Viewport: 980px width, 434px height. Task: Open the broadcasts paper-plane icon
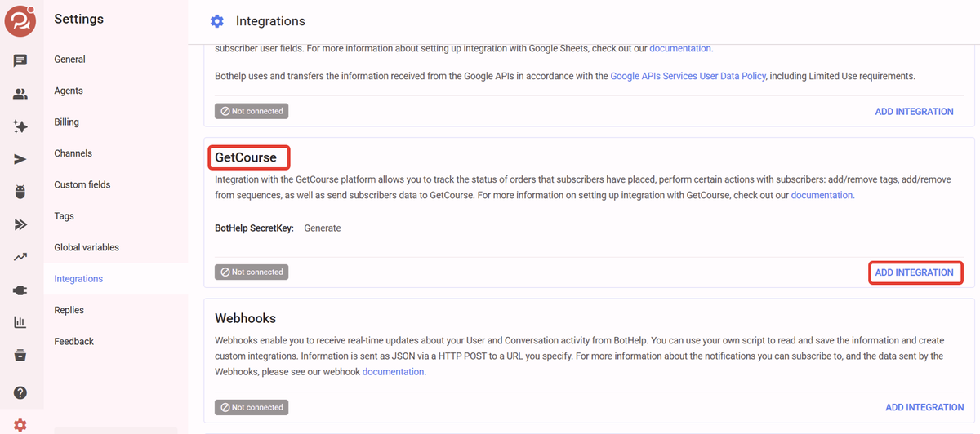20,159
